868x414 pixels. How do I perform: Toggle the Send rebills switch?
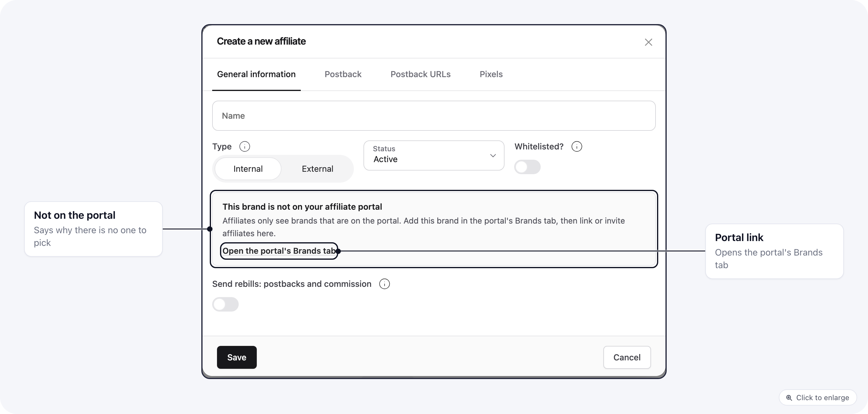click(225, 305)
